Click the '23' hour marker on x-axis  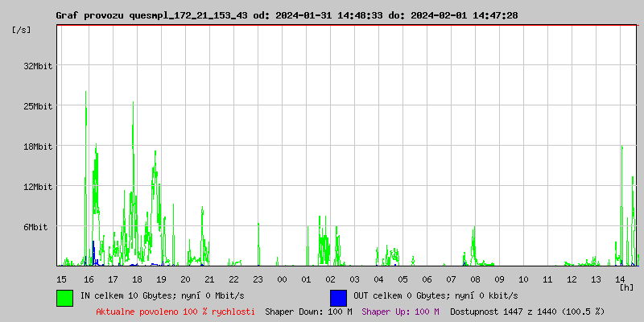click(x=258, y=279)
